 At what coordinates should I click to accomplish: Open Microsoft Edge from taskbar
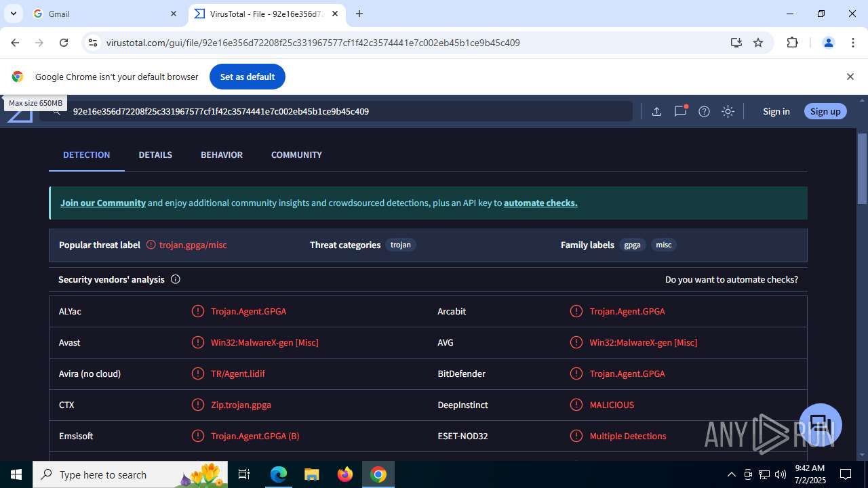(279, 474)
